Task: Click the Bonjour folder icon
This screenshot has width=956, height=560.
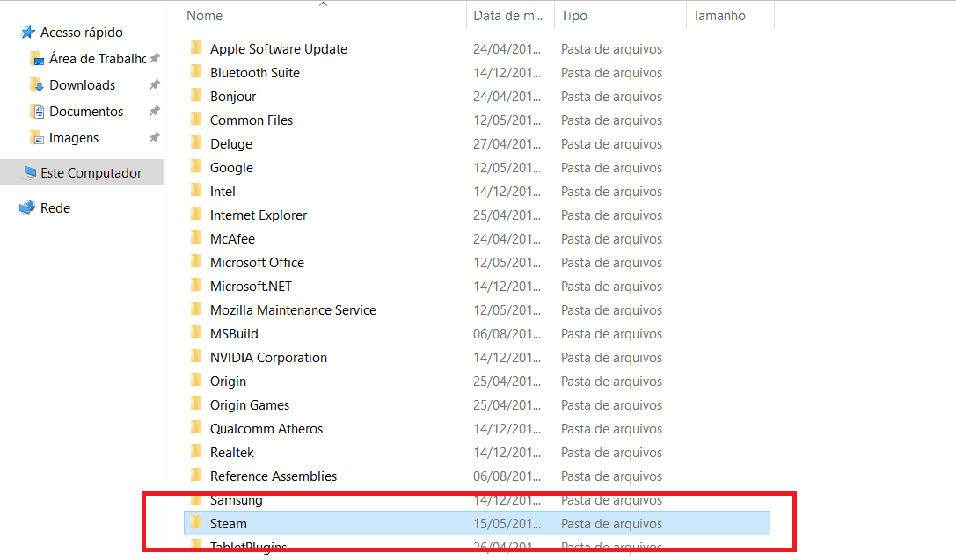Action: (x=196, y=96)
